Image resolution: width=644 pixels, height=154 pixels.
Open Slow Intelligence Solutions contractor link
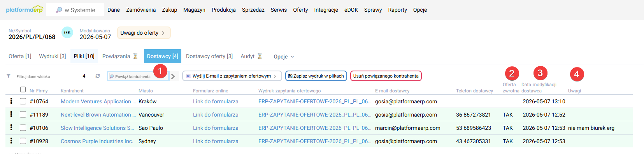pyautogui.click(x=97, y=128)
